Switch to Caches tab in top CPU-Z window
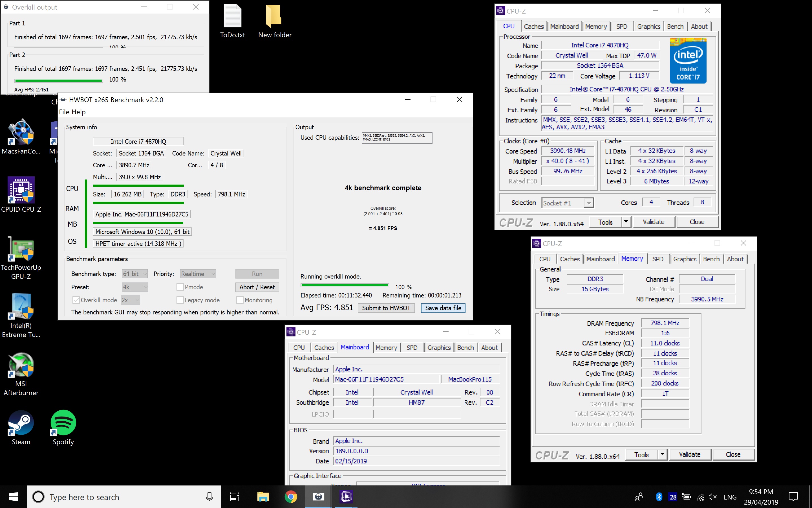 [x=533, y=27]
